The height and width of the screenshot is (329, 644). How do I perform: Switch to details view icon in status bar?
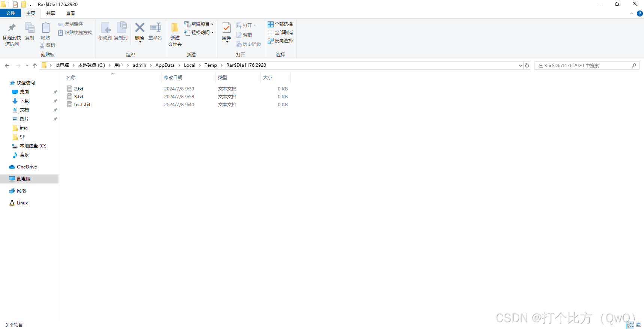pyautogui.click(x=630, y=325)
